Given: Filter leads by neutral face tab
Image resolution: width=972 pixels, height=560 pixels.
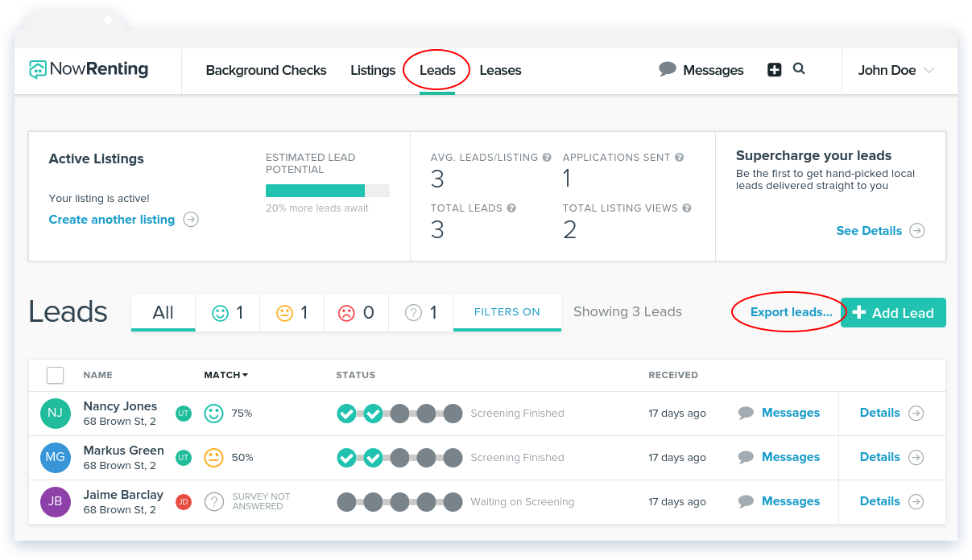Looking at the screenshot, I should click(292, 312).
